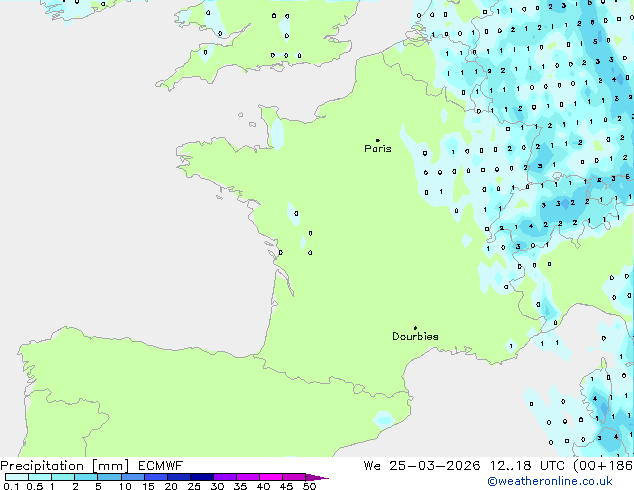Pick the 15–20 mm legend swatch
This screenshot has height=490, width=634.
[156, 477]
